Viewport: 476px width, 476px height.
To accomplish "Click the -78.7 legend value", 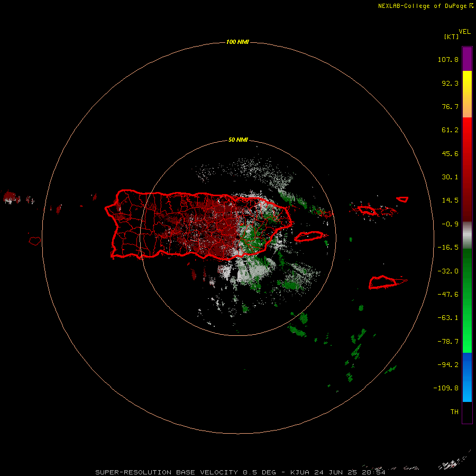I will click(x=448, y=342).
